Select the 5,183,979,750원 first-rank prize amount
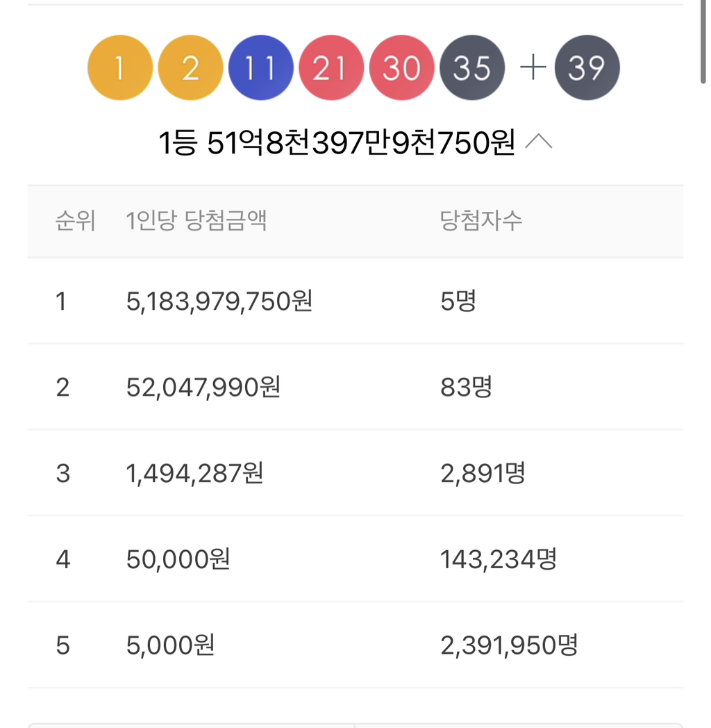711x728 pixels. pyautogui.click(x=219, y=301)
